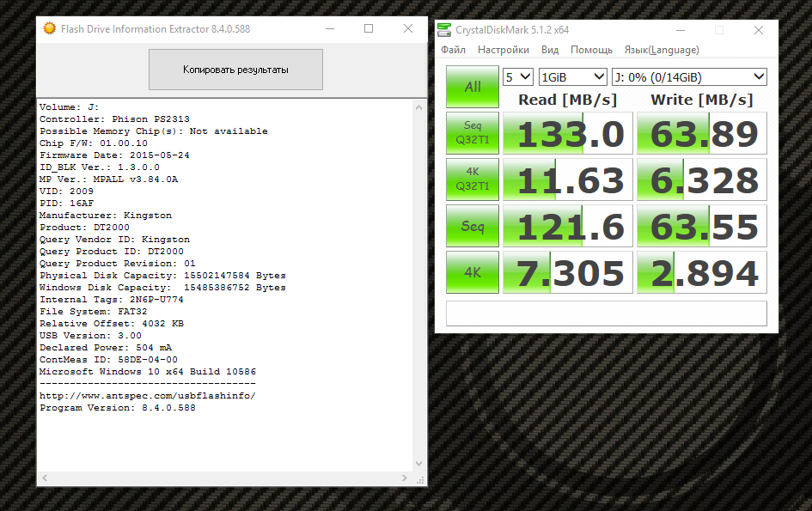The width and height of the screenshot is (812, 511).
Task: Start the 4K Q32T1 test
Action: 473,179
